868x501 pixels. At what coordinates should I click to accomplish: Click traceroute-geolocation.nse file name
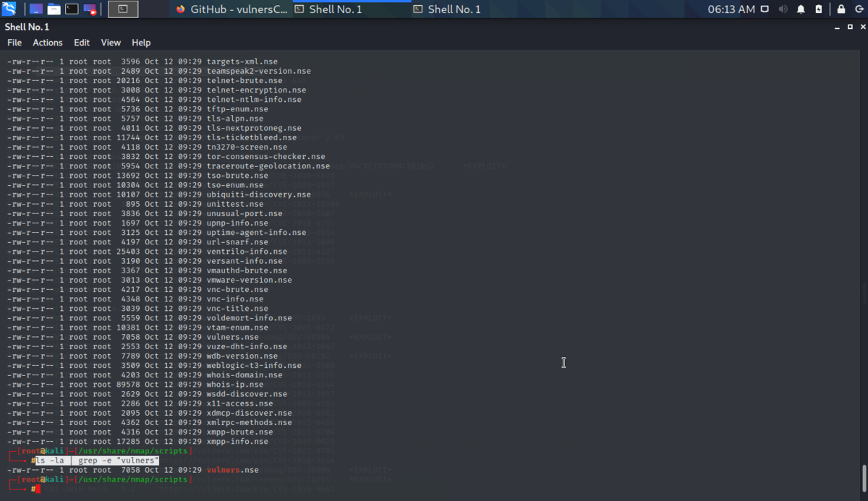[x=268, y=166]
